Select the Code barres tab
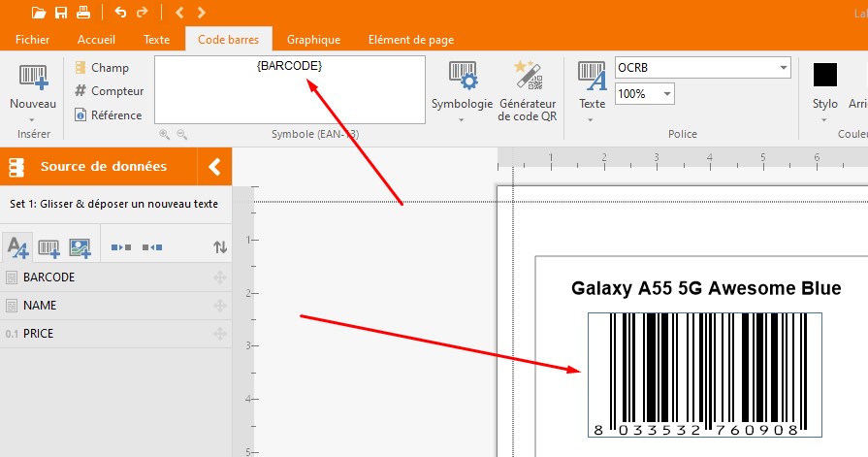Viewport: 868px width, 457px height. [229, 40]
